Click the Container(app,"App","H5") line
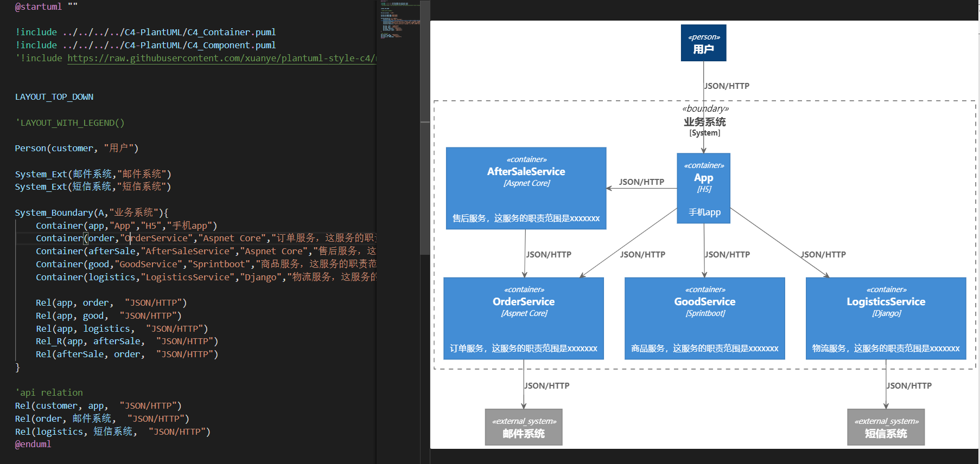Viewport: 980px width, 464px height. tap(126, 225)
